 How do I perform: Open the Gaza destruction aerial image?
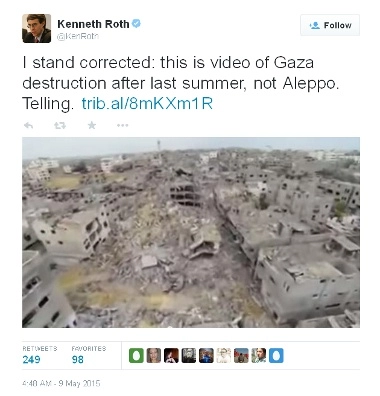tap(191, 232)
